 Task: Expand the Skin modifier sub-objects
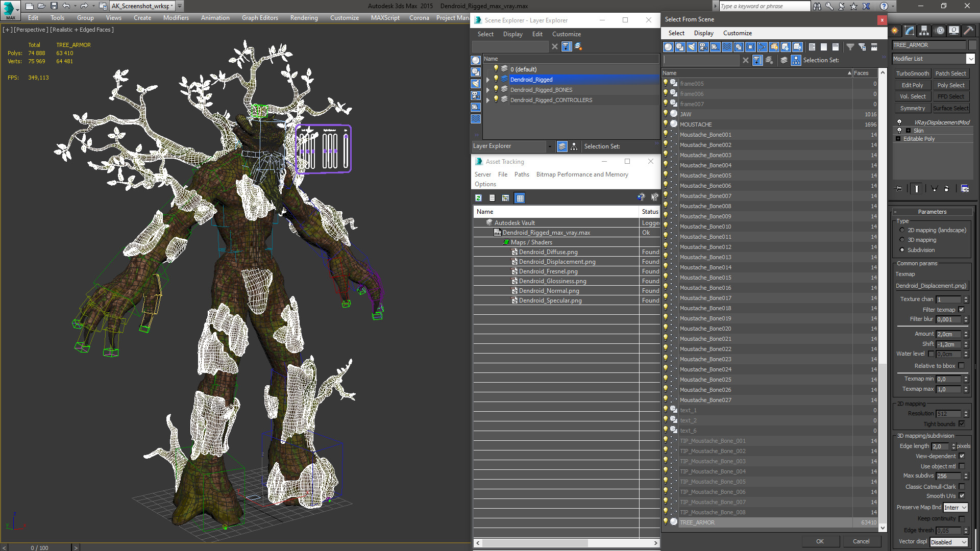tap(908, 131)
